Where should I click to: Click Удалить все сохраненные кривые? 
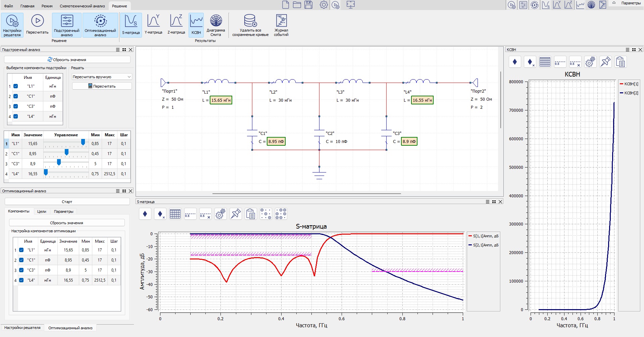coord(250,21)
